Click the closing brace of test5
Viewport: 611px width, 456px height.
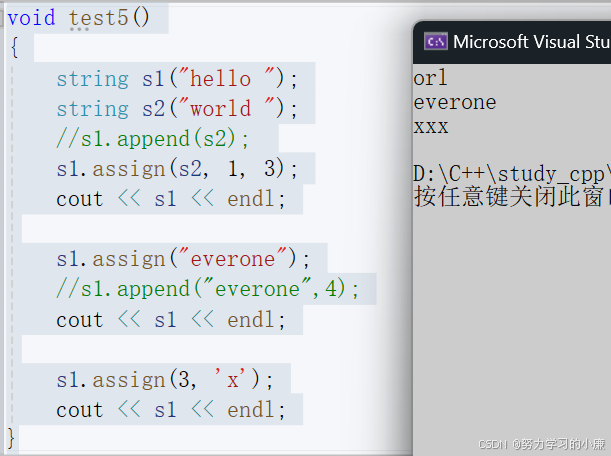pyautogui.click(x=11, y=438)
